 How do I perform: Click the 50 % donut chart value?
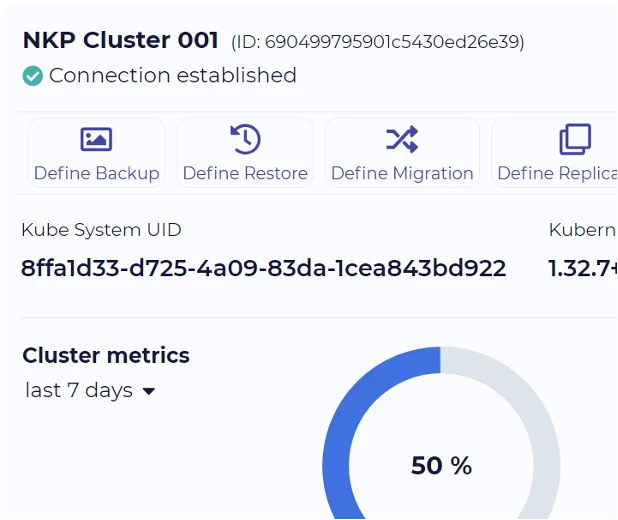coord(441,466)
